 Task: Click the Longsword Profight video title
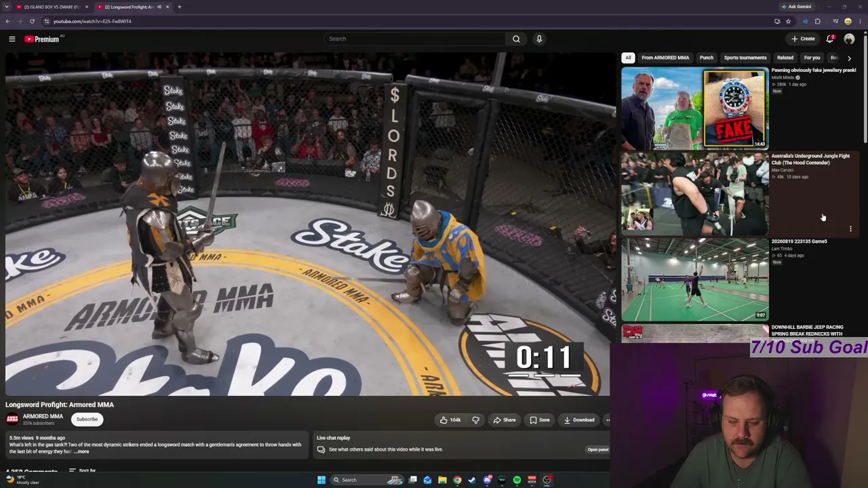(x=60, y=405)
